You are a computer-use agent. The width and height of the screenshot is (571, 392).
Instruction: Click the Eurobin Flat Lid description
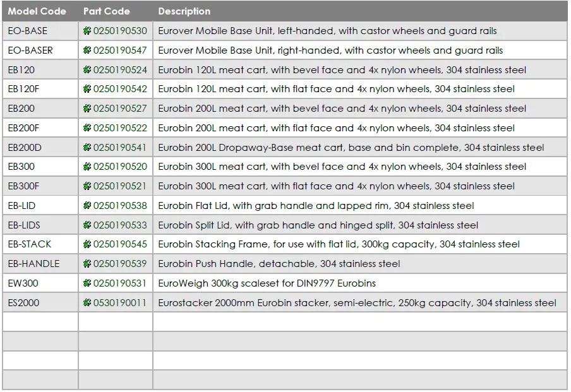tap(316, 206)
